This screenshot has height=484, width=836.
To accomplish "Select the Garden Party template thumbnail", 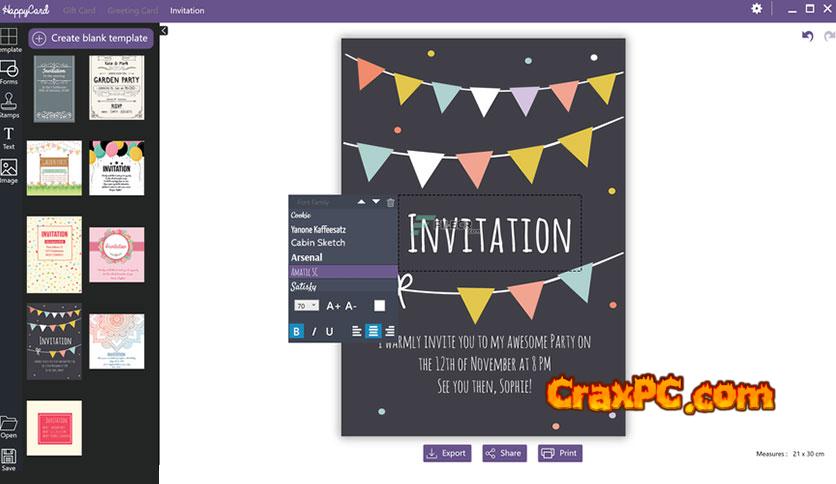I will click(117, 87).
